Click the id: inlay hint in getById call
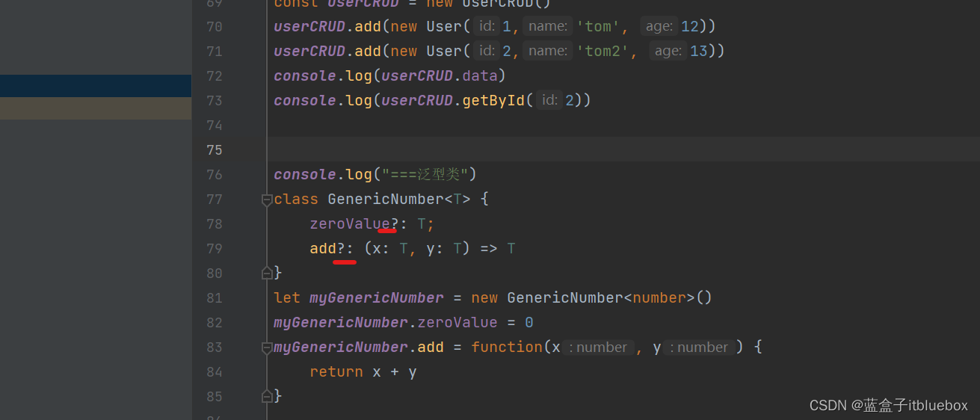 [549, 100]
